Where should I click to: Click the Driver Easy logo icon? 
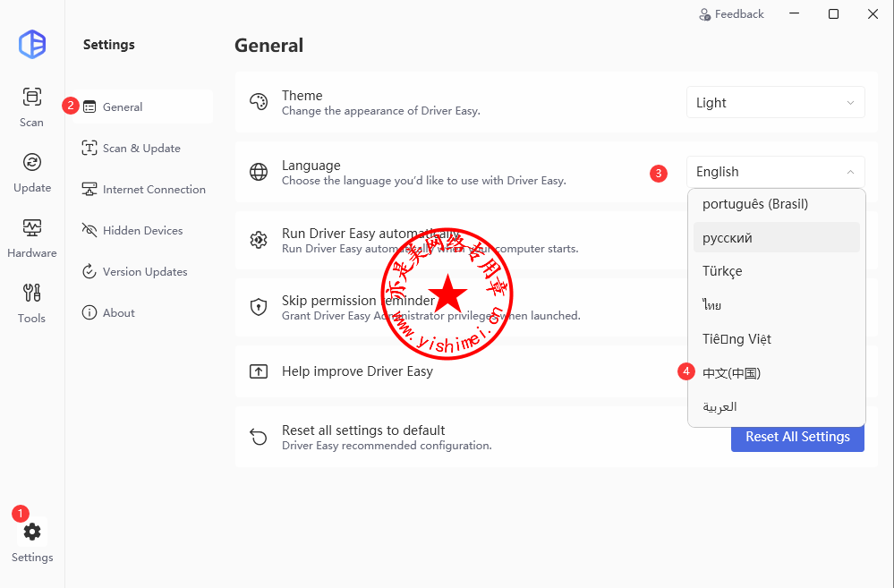click(32, 45)
